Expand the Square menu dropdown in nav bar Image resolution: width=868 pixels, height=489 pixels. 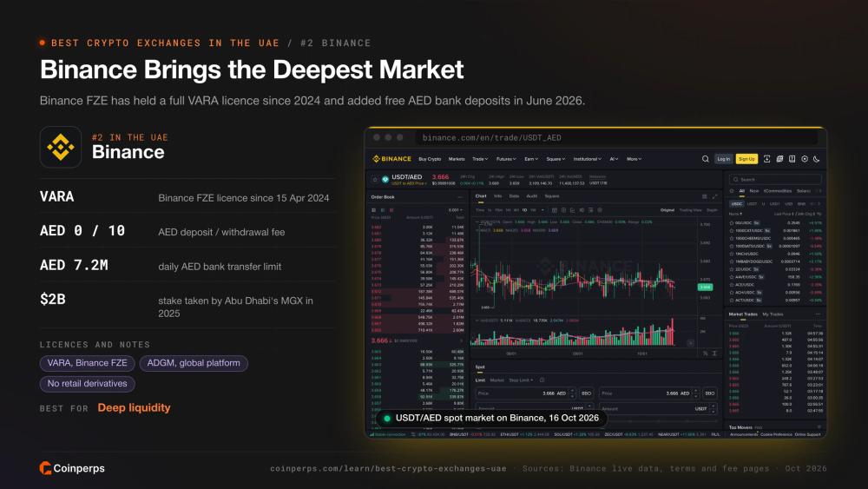coord(556,159)
